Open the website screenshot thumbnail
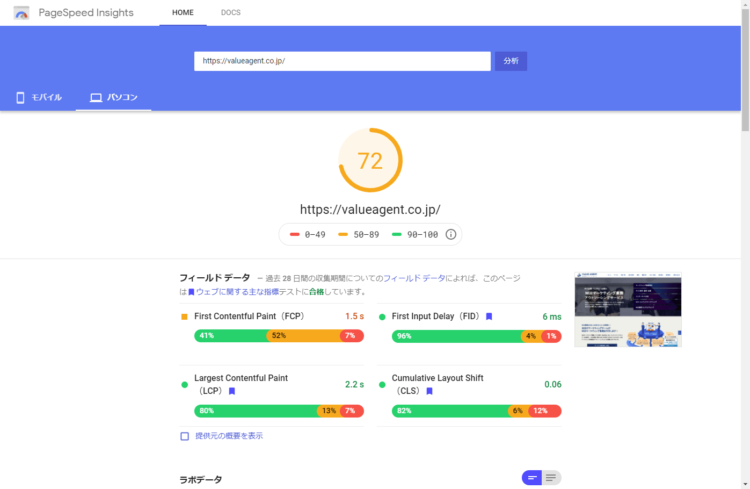The image size is (750, 489). point(628,310)
